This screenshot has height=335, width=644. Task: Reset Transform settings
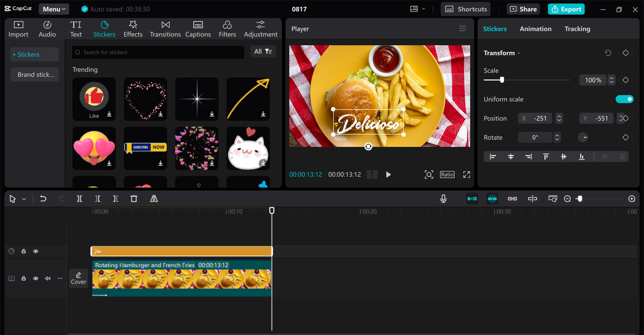pyautogui.click(x=608, y=53)
